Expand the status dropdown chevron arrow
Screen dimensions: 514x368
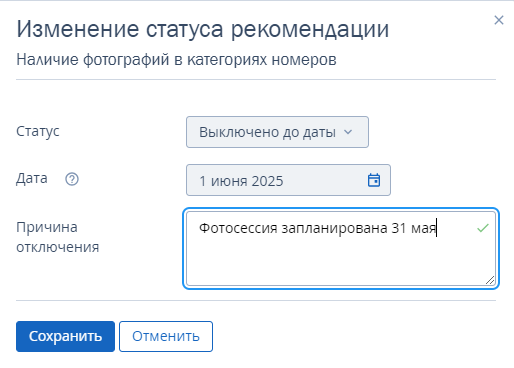[x=348, y=132]
